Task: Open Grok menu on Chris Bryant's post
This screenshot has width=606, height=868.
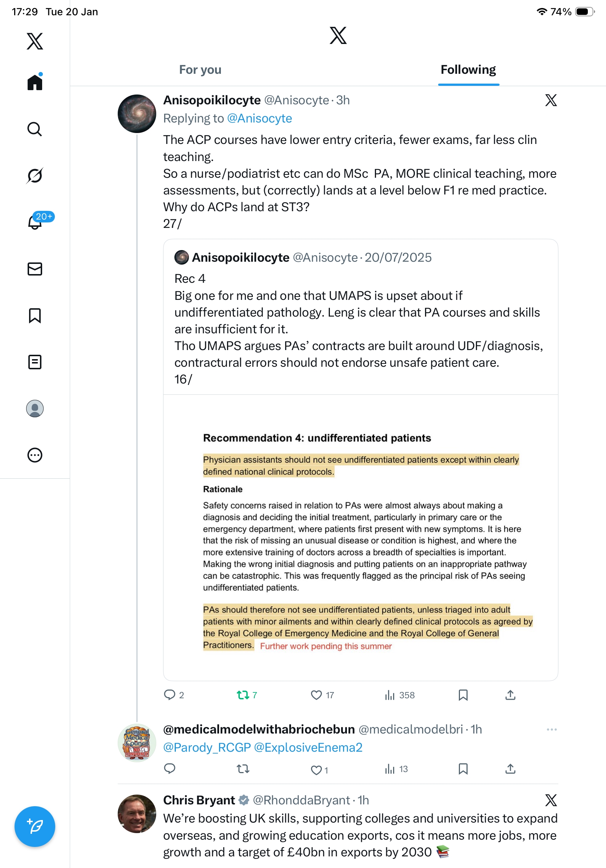Action: pyautogui.click(x=551, y=800)
